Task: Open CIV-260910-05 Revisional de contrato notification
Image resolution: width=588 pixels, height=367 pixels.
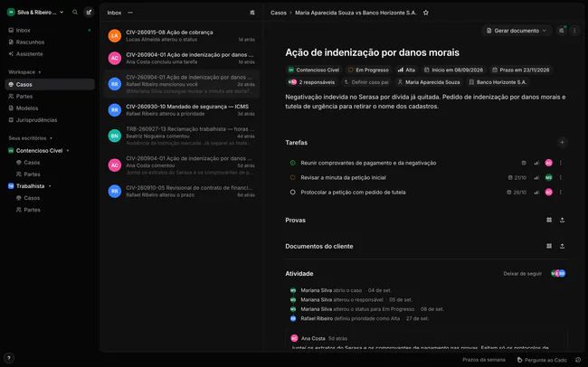Action: click(182, 192)
